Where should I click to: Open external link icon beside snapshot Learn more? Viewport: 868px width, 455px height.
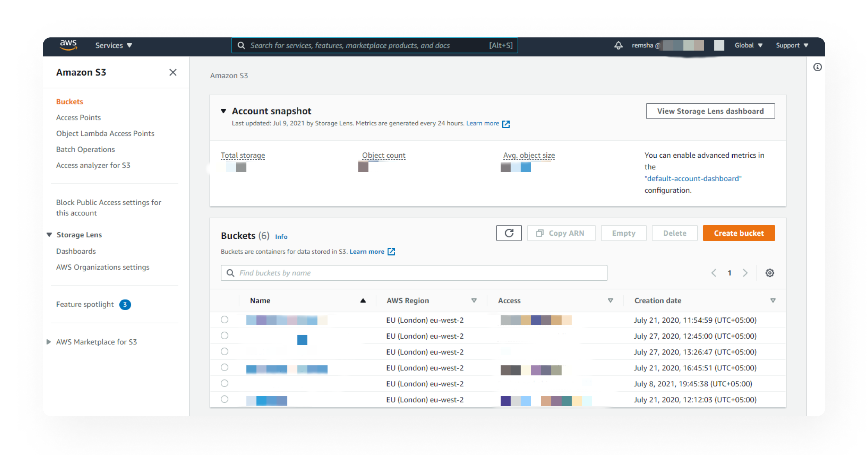[506, 124]
